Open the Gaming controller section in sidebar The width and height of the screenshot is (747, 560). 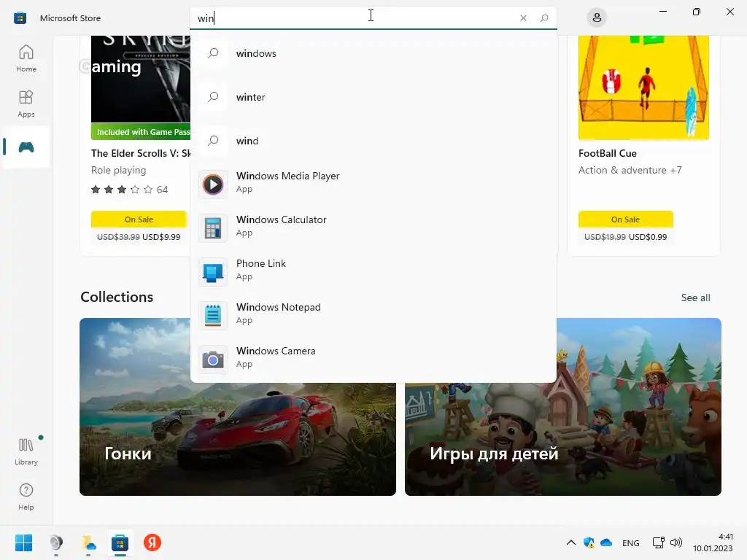click(26, 147)
